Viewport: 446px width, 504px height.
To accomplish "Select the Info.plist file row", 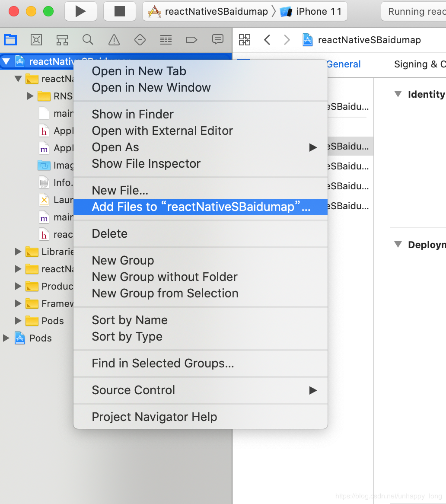I will tap(37, 182).
